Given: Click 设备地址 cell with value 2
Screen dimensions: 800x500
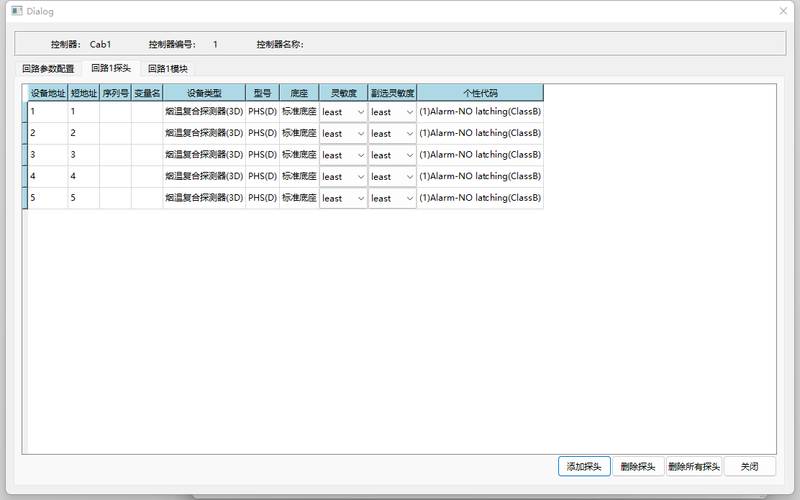Looking at the screenshot, I should (48, 134).
